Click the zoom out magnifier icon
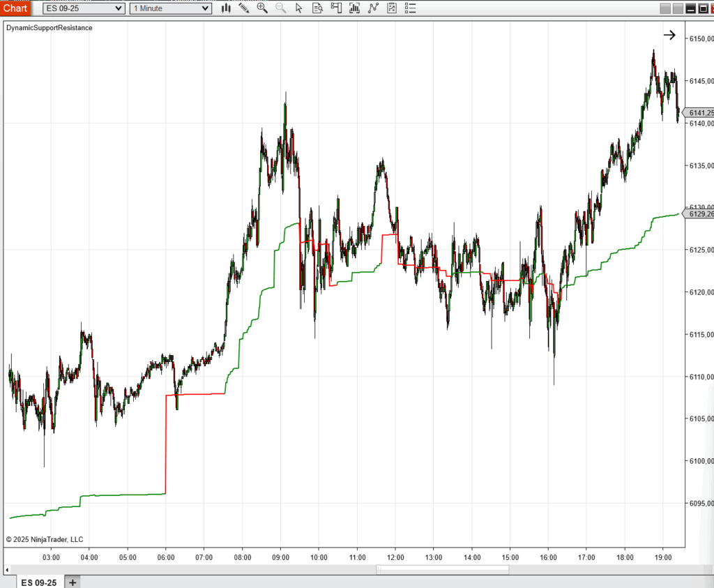The width and height of the screenshot is (714, 588). (x=280, y=8)
